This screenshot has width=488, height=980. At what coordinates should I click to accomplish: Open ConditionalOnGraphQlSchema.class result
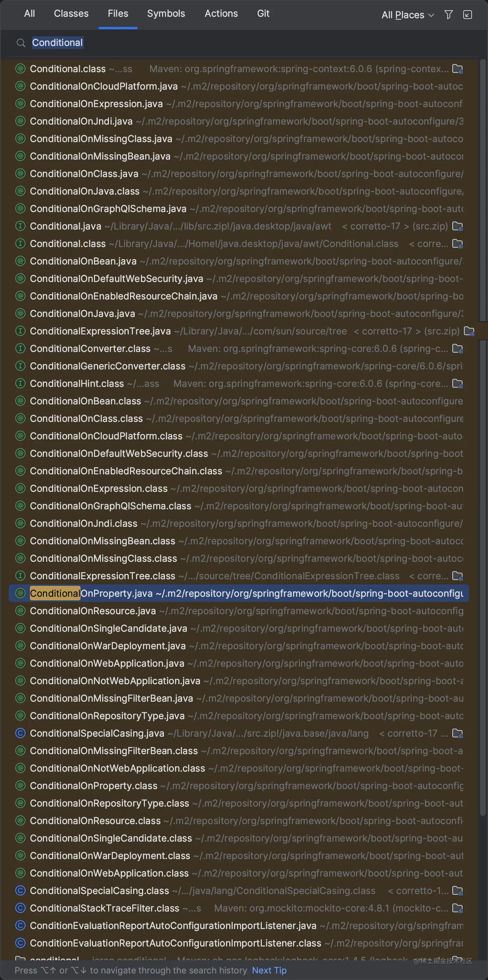tap(239, 506)
